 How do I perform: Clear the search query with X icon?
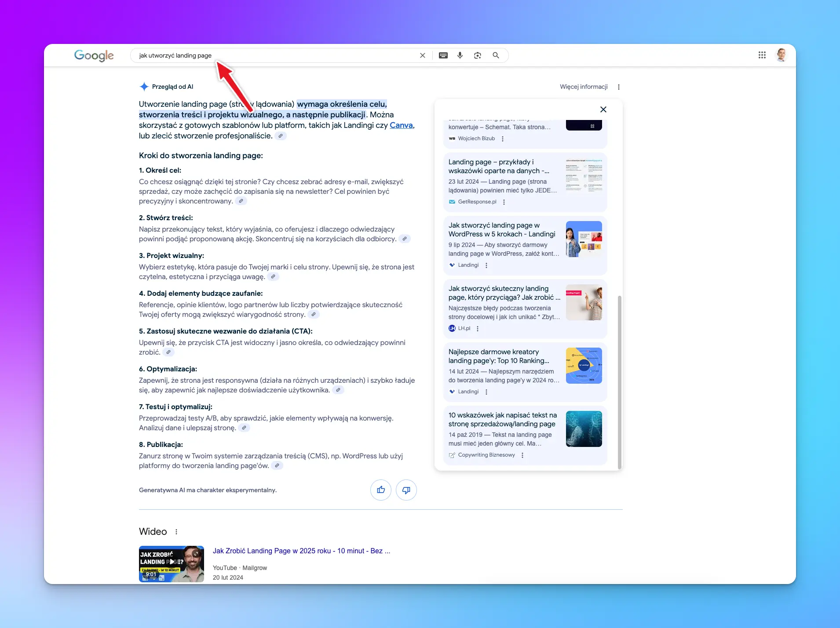(422, 55)
